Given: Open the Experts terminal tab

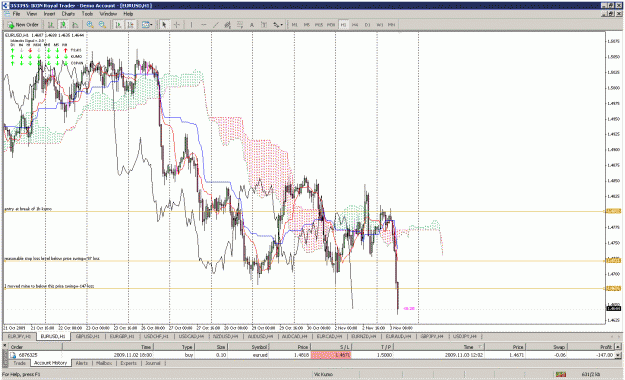Looking at the screenshot, I should click(x=128, y=363).
